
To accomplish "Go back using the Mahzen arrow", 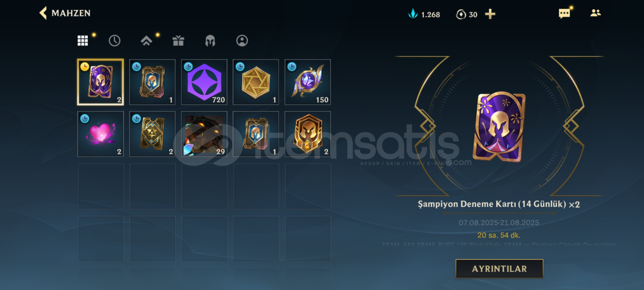I will coord(43,13).
